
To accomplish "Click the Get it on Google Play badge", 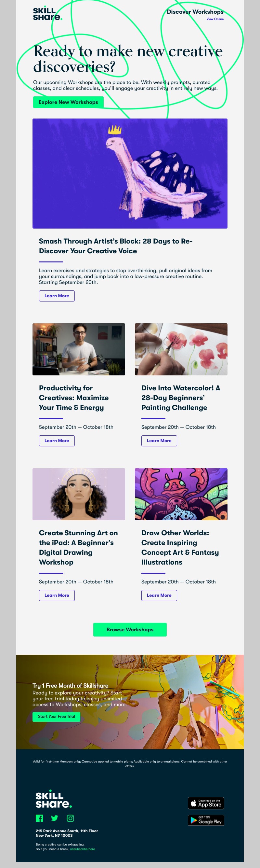I will (x=206, y=820).
